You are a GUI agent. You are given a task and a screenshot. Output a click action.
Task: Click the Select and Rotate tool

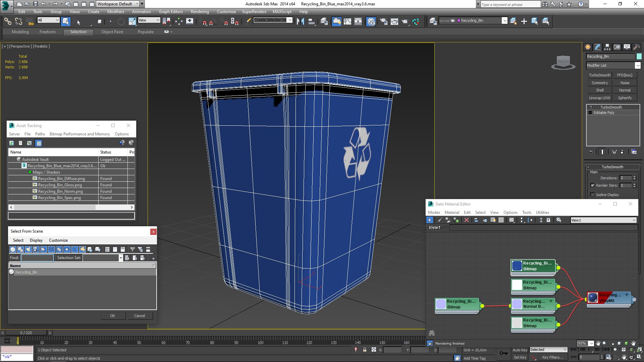(x=121, y=21)
